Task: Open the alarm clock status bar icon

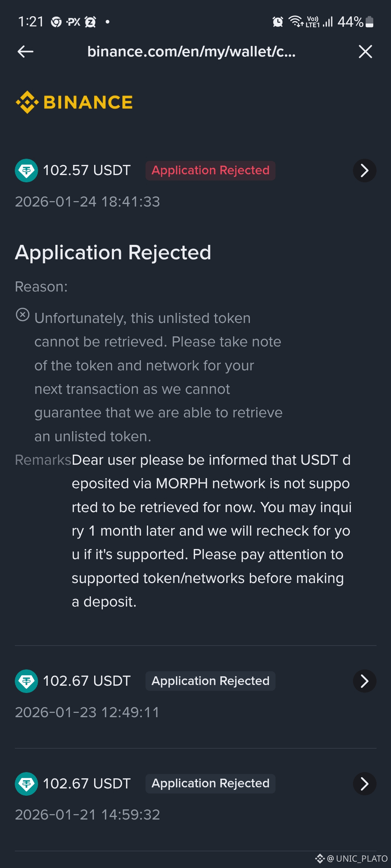Action: (x=277, y=22)
